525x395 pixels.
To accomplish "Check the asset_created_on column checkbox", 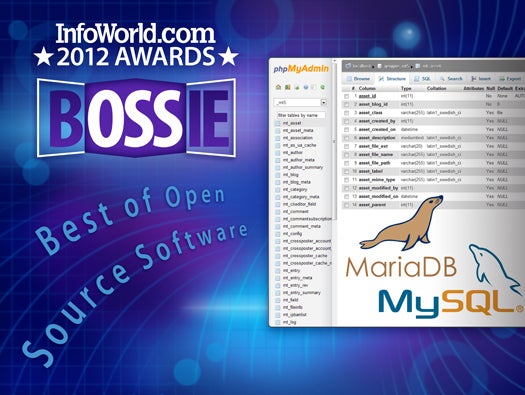I will click(347, 130).
